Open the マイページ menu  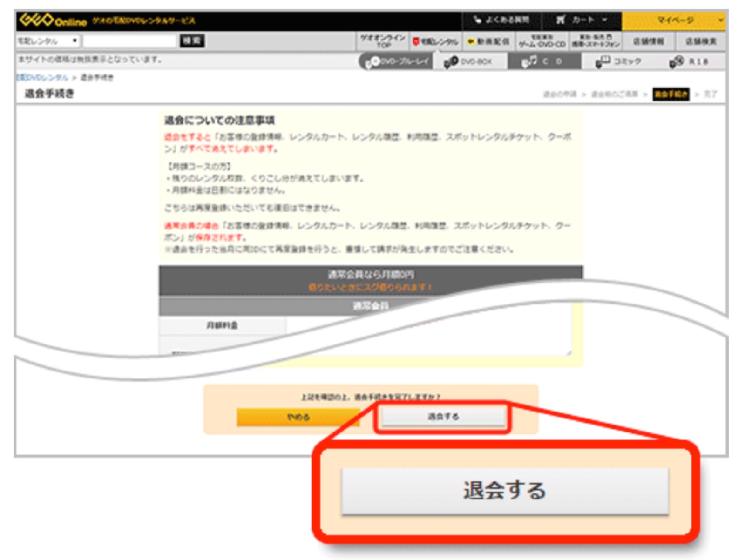[674, 20]
